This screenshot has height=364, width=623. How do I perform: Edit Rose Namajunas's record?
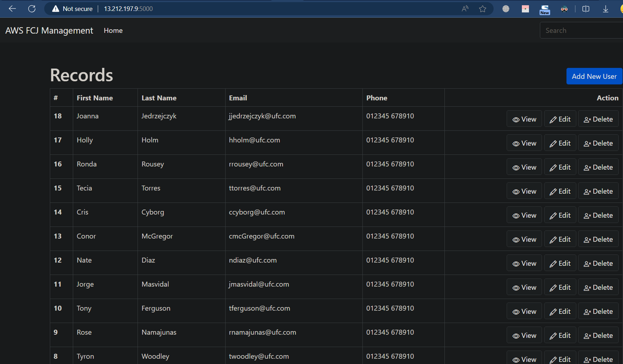(x=560, y=335)
